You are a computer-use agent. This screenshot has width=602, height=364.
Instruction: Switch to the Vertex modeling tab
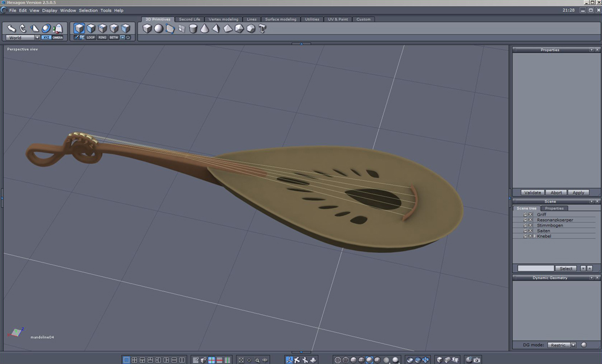223,19
